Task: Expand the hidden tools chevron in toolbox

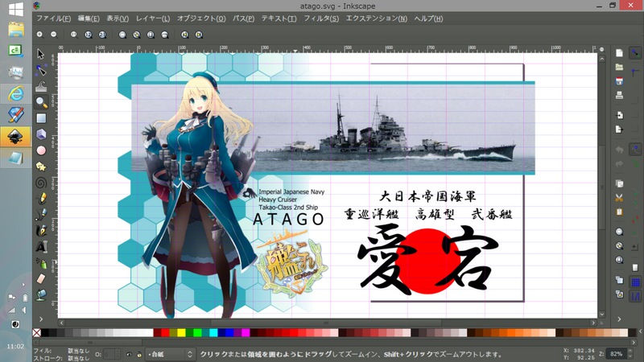Action: (41, 319)
